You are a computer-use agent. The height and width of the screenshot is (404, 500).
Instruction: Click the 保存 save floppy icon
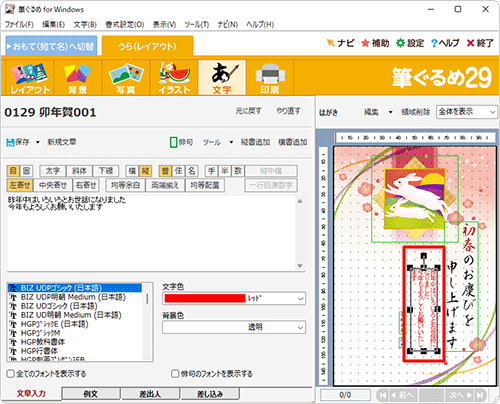point(10,142)
